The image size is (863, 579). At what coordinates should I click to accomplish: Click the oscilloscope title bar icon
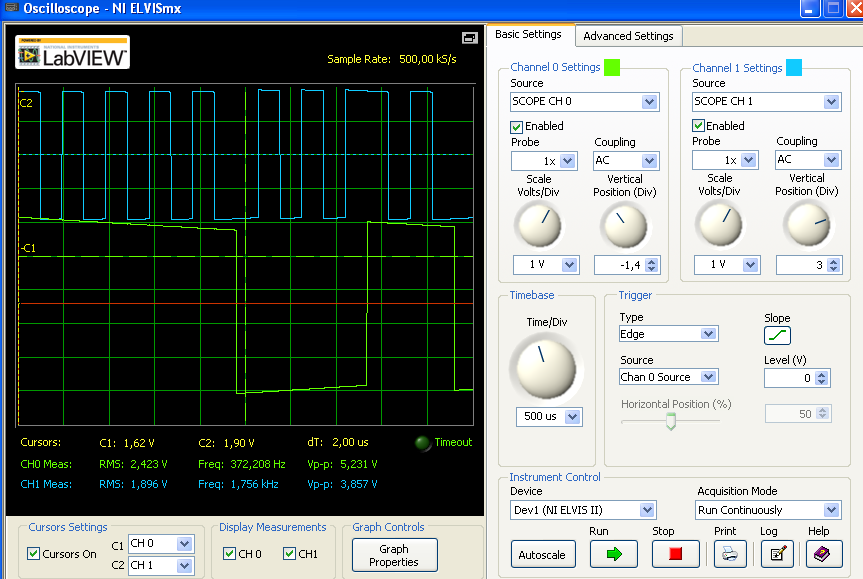click(x=11, y=8)
